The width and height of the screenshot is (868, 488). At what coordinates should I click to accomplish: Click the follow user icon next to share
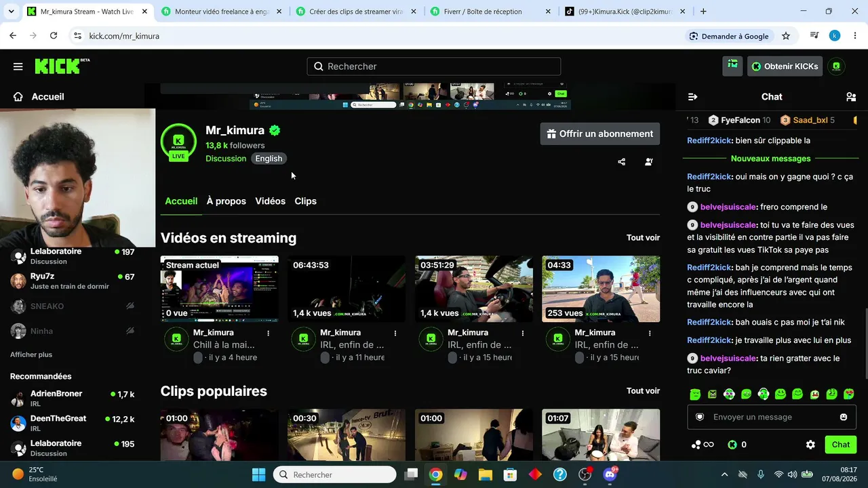coord(649,162)
